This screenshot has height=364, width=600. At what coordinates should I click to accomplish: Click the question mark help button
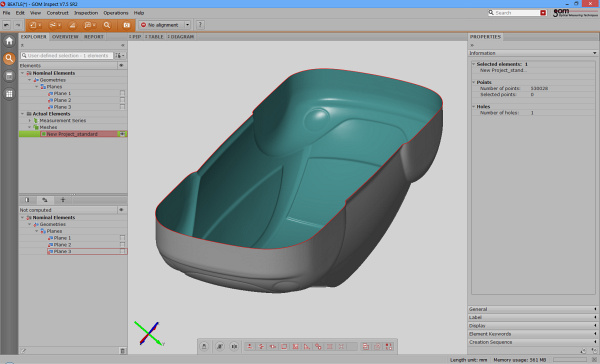[x=200, y=25]
